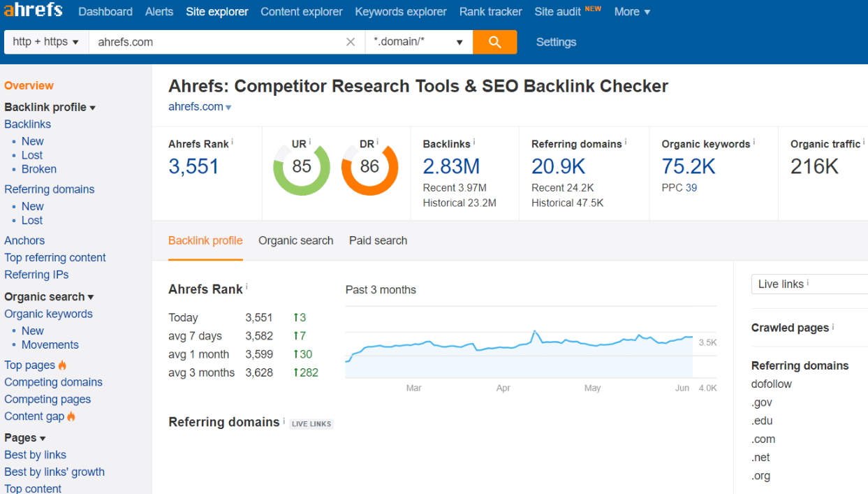Clear the ahrefs.com search field with X
Image resolution: width=868 pixels, height=494 pixels.
tap(351, 42)
